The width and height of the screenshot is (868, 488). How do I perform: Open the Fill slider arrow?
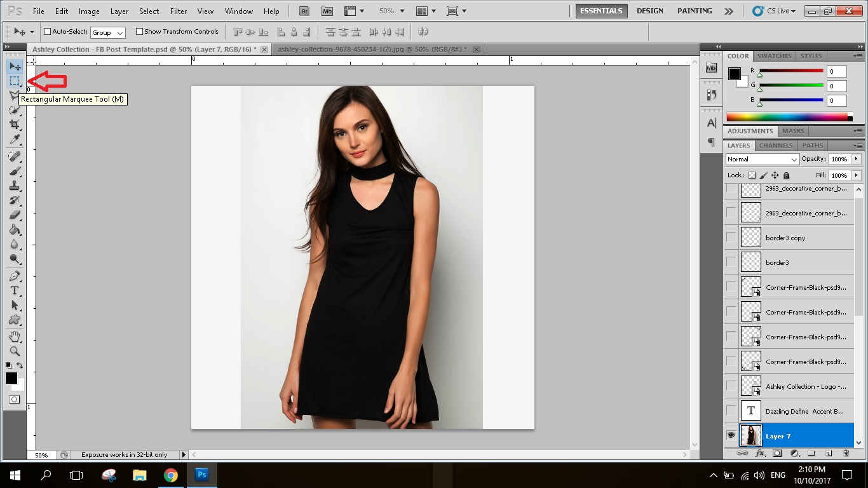[857, 175]
